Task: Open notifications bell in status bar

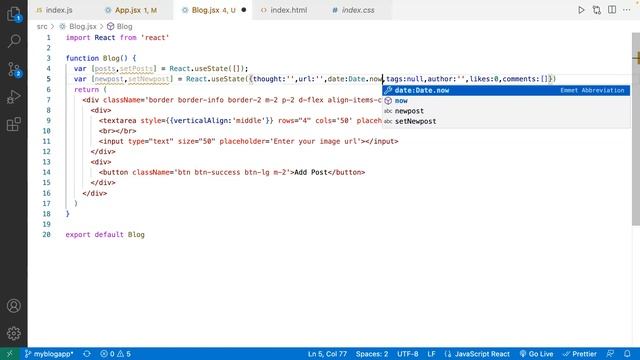Action: pyautogui.click(x=627, y=354)
